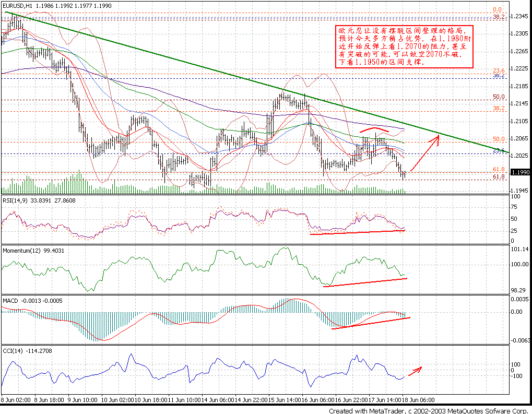Click the 98.29 Momentum scale value

(518, 290)
